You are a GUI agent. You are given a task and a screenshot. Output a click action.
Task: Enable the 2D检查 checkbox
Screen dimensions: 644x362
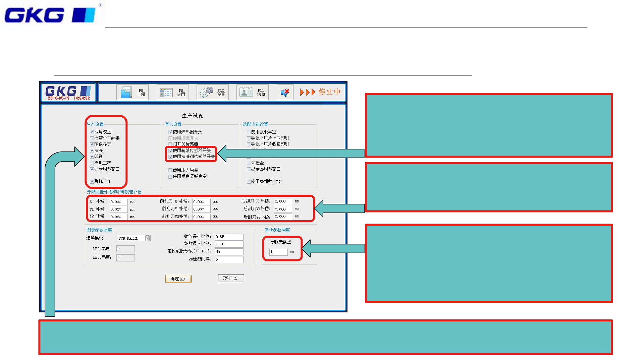249,163
